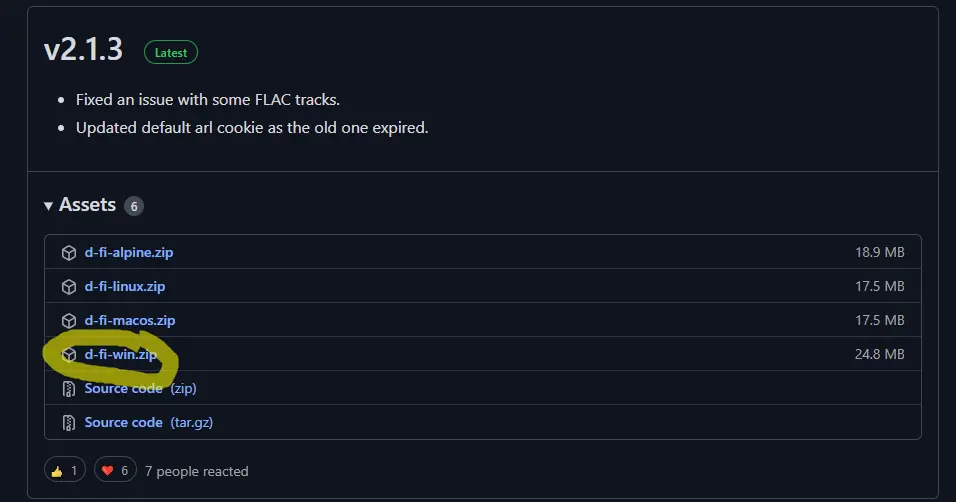Click the file icon beside Source code (tar.gz)
This screenshot has width=956, height=502.
(x=69, y=423)
